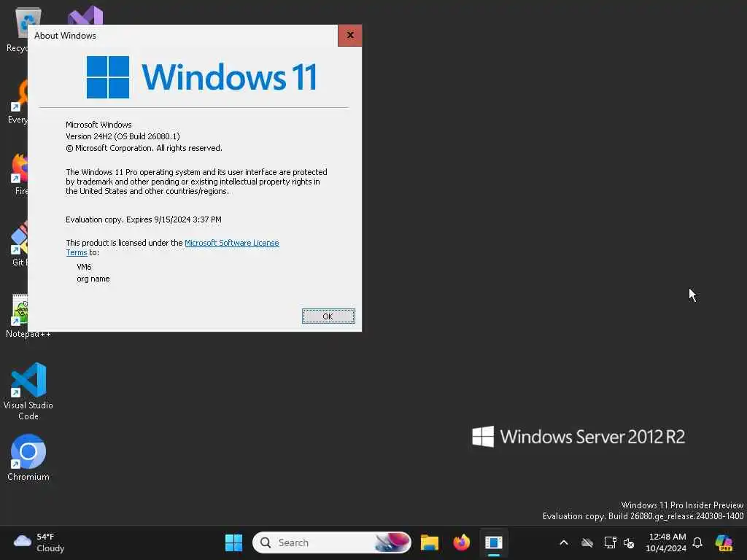Open the notifications bell
This screenshot has width=747, height=560.
click(697, 542)
